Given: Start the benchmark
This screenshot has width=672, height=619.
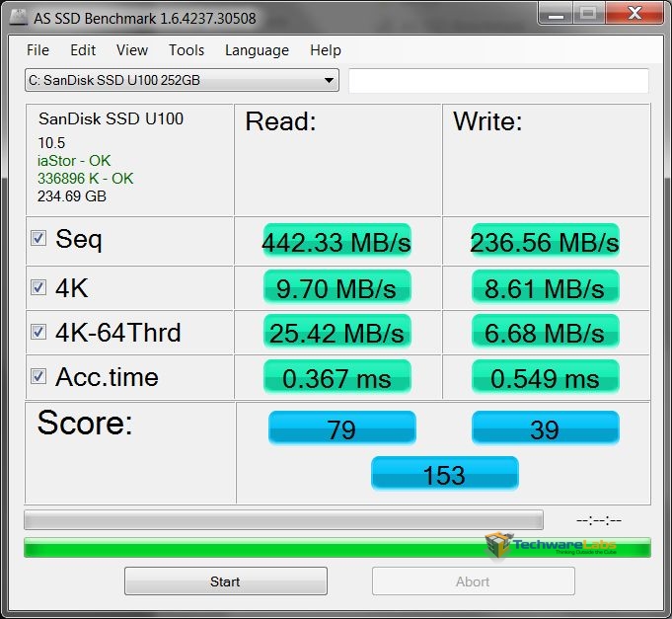Looking at the screenshot, I should pyautogui.click(x=226, y=581).
